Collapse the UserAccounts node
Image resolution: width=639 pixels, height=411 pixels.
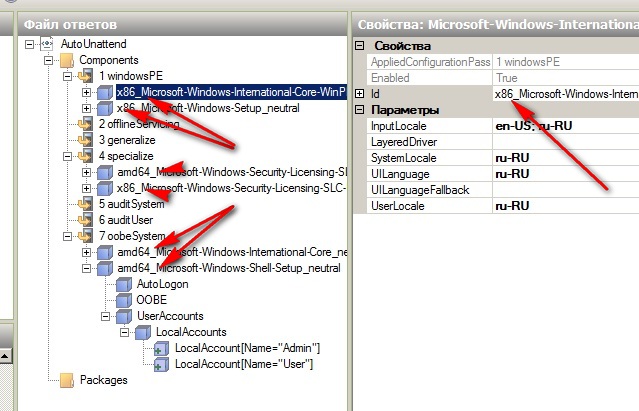(x=106, y=316)
